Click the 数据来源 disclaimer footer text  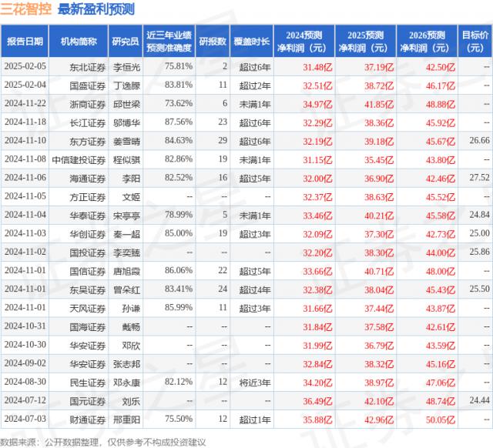pos(104,441)
